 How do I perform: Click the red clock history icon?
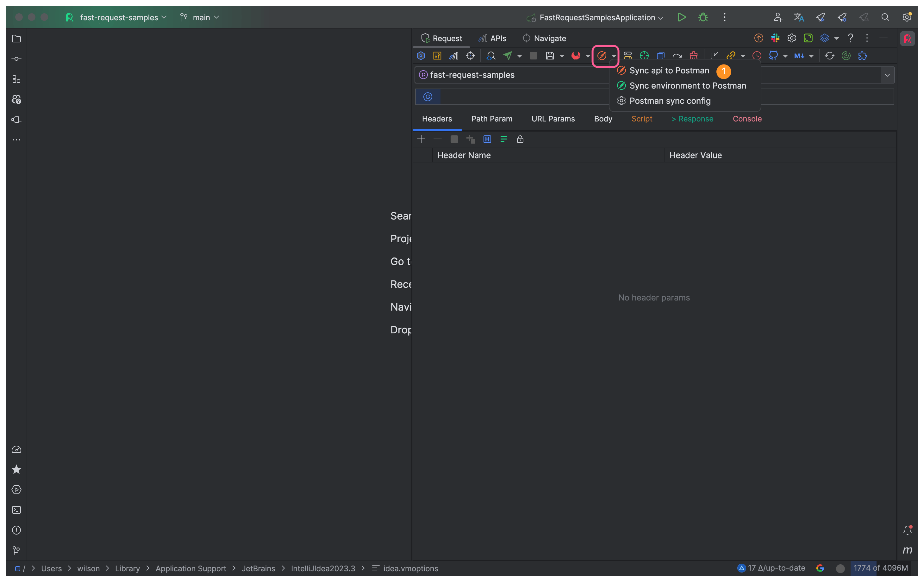click(757, 56)
